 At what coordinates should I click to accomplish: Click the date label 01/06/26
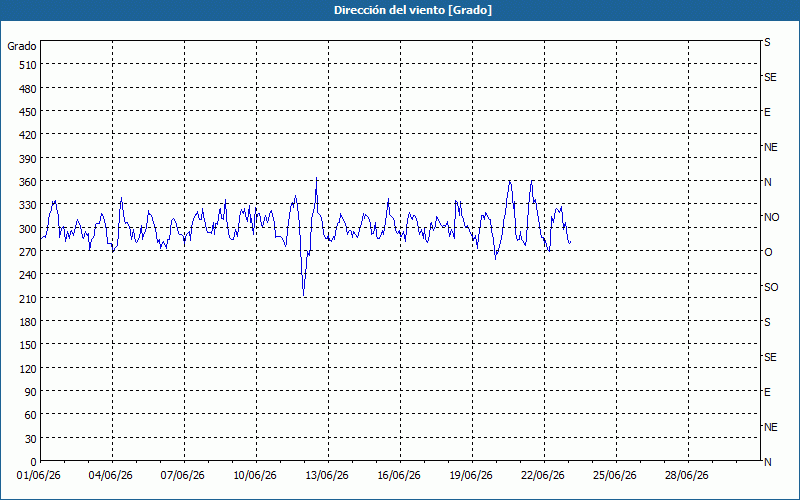[x=39, y=476]
